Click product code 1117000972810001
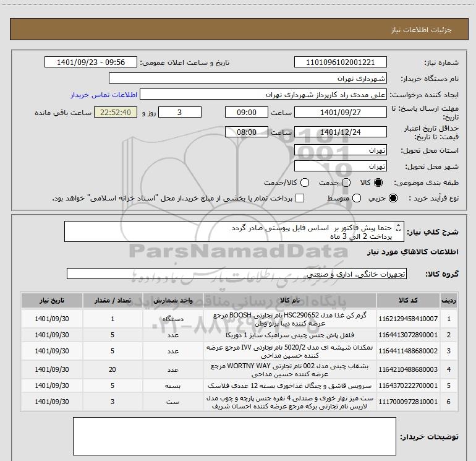 [x=408, y=402]
